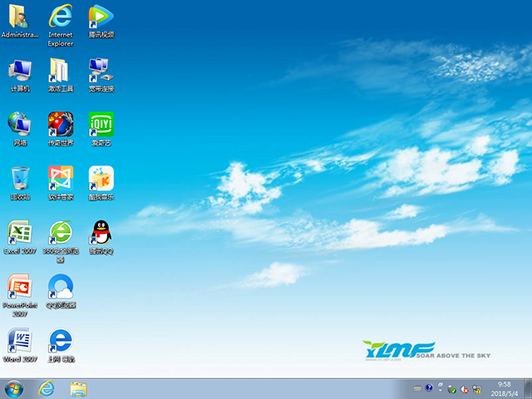Launch Tencent QQ penguin icon
This screenshot has height=399, width=532.
pyautogui.click(x=101, y=233)
